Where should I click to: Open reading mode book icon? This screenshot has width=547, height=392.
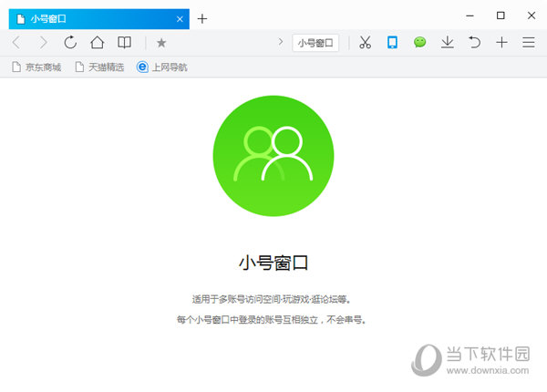pyautogui.click(x=124, y=43)
